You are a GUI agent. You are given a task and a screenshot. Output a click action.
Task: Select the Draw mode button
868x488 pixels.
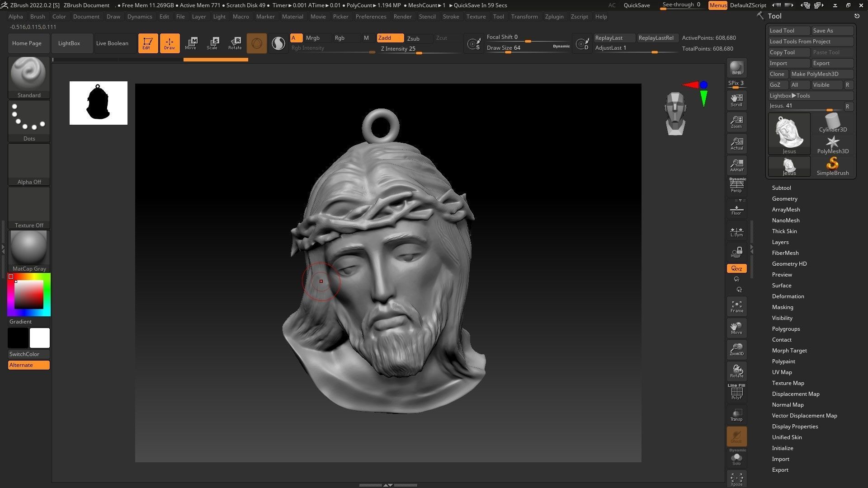pos(170,43)
